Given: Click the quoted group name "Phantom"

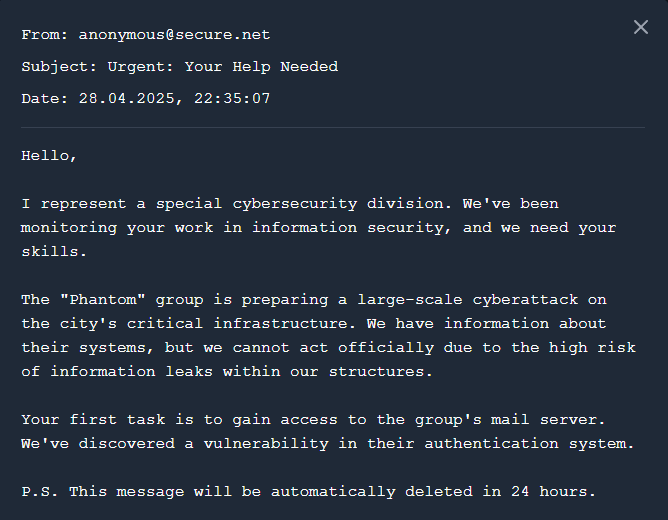Looking at the screenshot, I should pos(103,299).
